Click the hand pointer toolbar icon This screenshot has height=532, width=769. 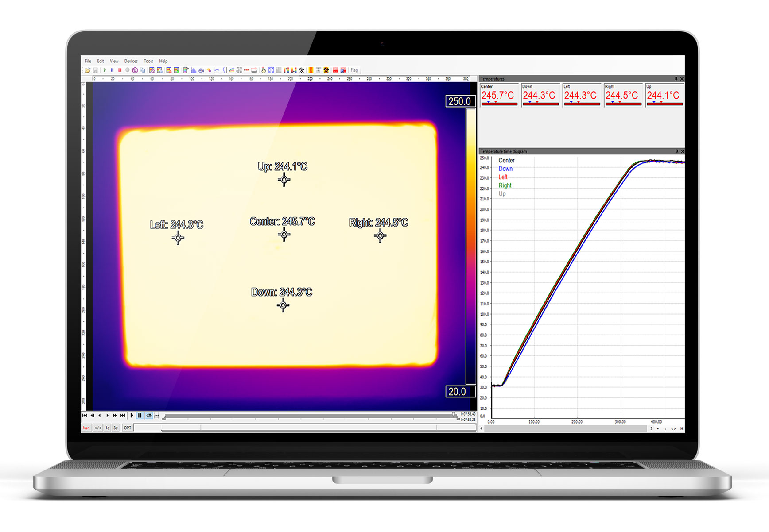tap(264, 70)
